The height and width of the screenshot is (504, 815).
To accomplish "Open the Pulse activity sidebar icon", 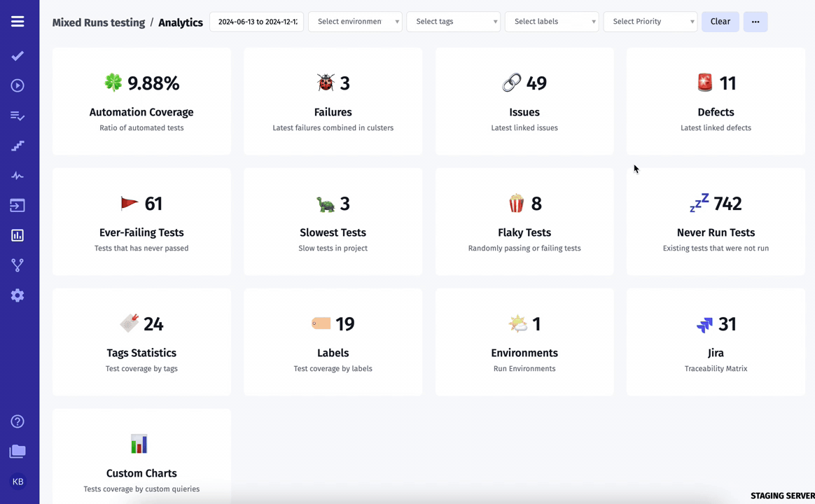I will 18,176.
